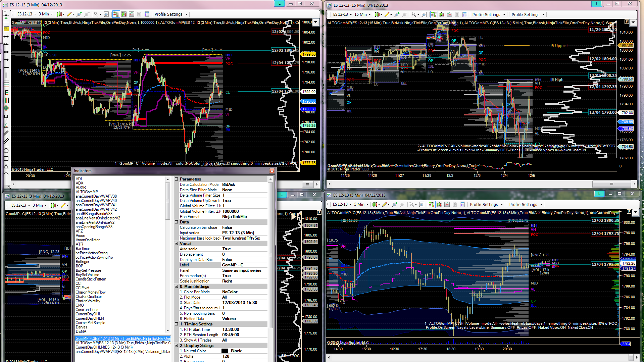Select Bollinger in available indicators list
The width and height of the screenshot is (644, 362).
point(83,262)
